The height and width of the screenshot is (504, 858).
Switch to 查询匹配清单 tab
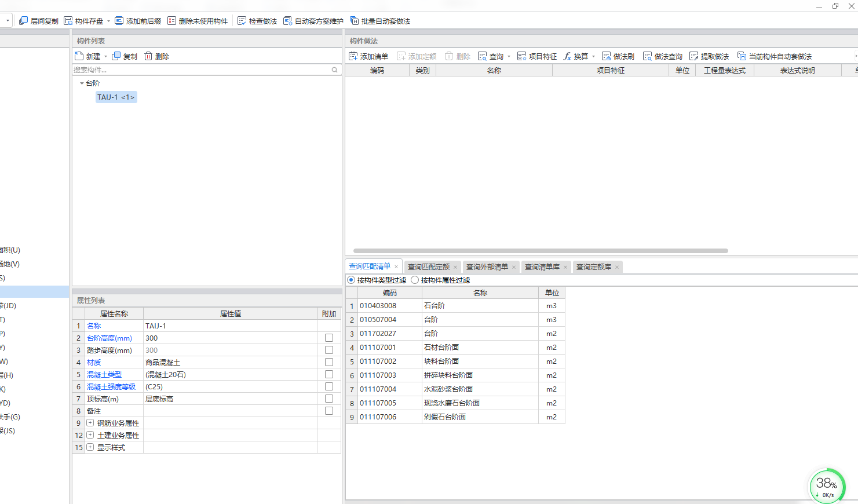click(370, 266)
